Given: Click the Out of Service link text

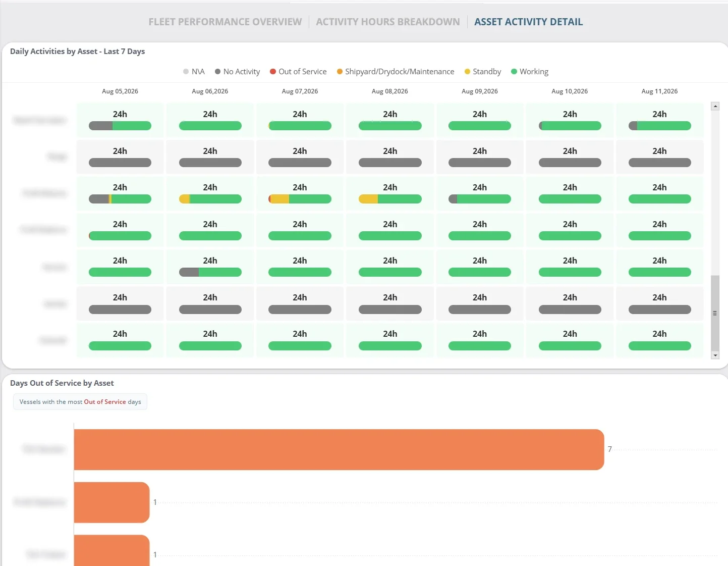Looking at the screenshot, I should (x=105, y=402).
